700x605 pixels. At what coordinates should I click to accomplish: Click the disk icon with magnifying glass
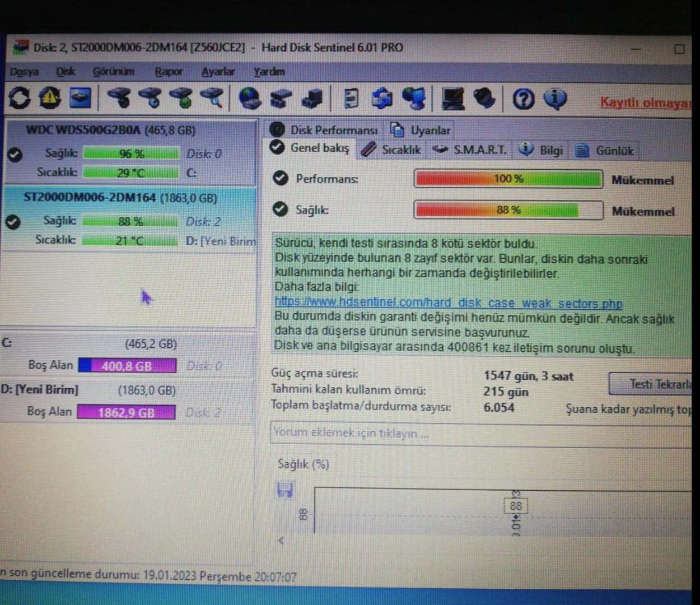click(212, 97)
